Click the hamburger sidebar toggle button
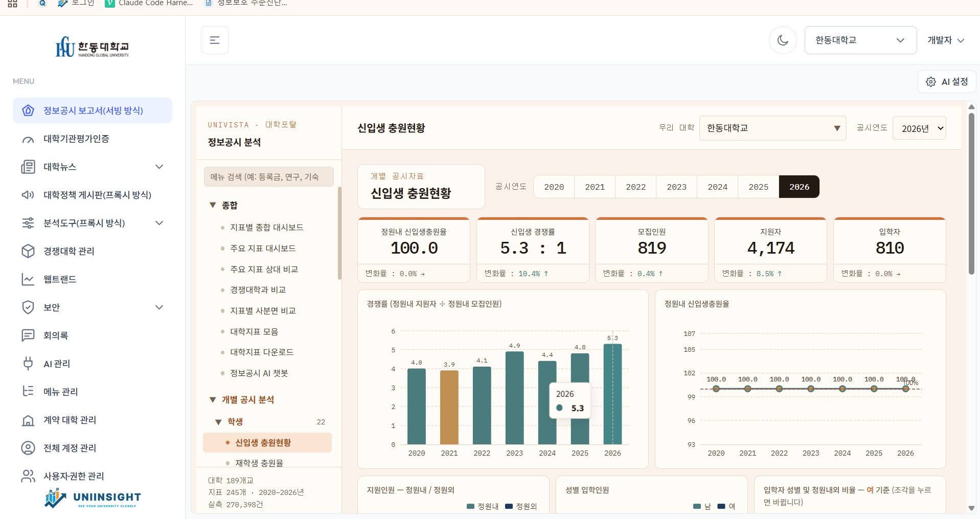 pos(215,40)
